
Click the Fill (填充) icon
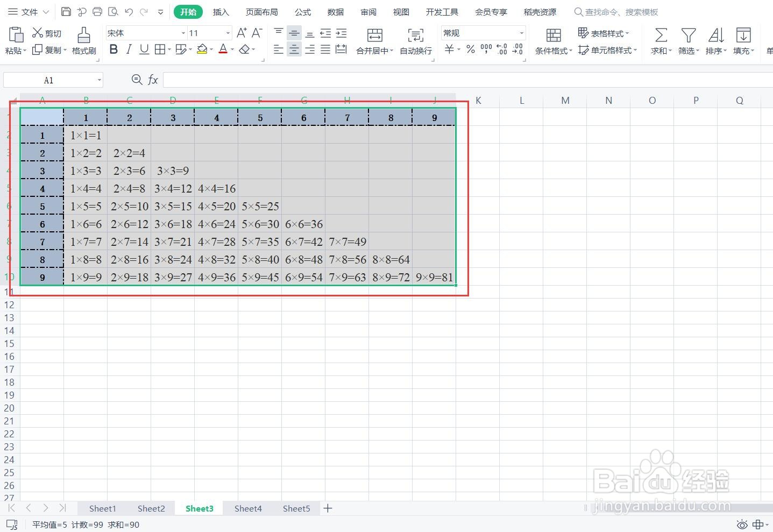pos(743,36)
